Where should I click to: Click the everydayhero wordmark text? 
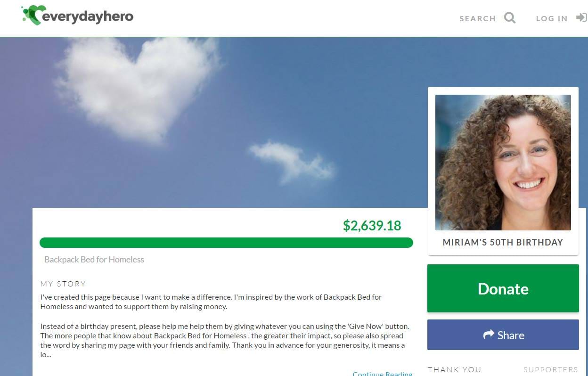(x=88, y=16)
